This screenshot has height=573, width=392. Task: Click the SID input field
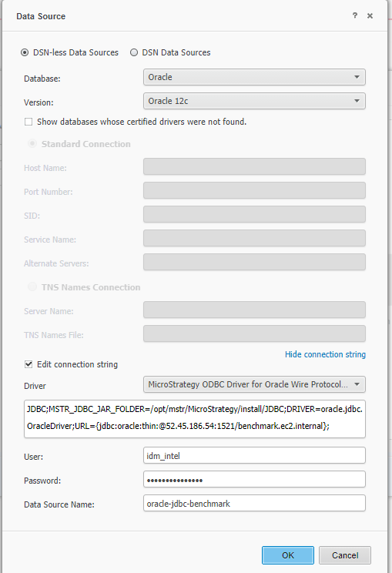click(254, 214)
